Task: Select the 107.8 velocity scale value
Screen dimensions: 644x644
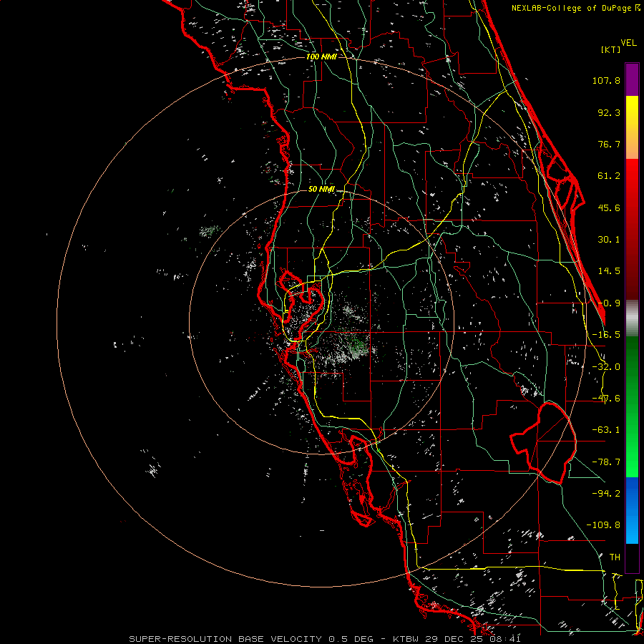Action: (x=606, y=80)
